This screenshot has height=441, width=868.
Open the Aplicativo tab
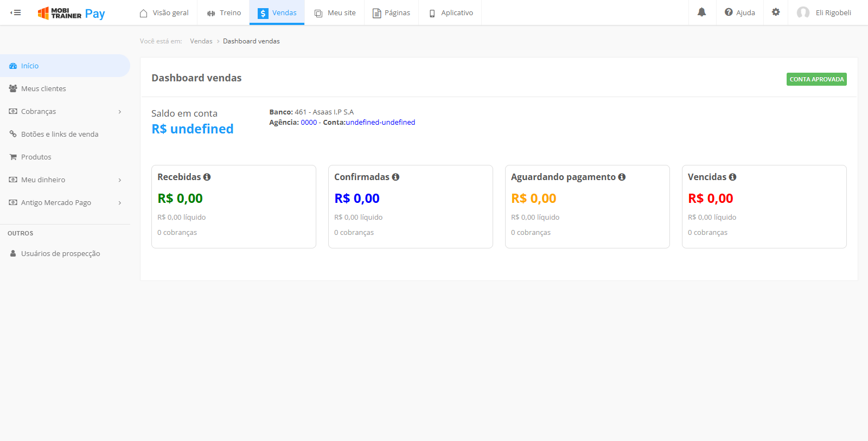coord(451,12)
